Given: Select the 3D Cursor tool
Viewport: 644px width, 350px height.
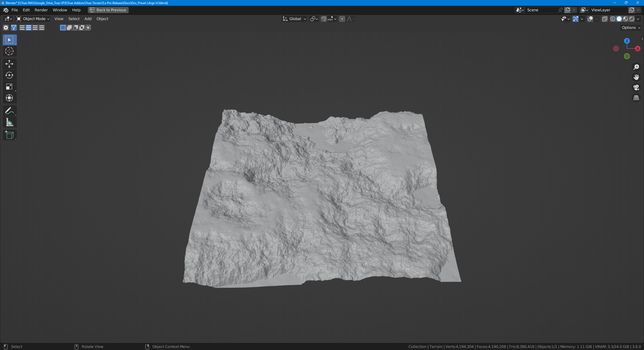Looking at the screenshot, I should pyautogui.click(x=9, y=51).
